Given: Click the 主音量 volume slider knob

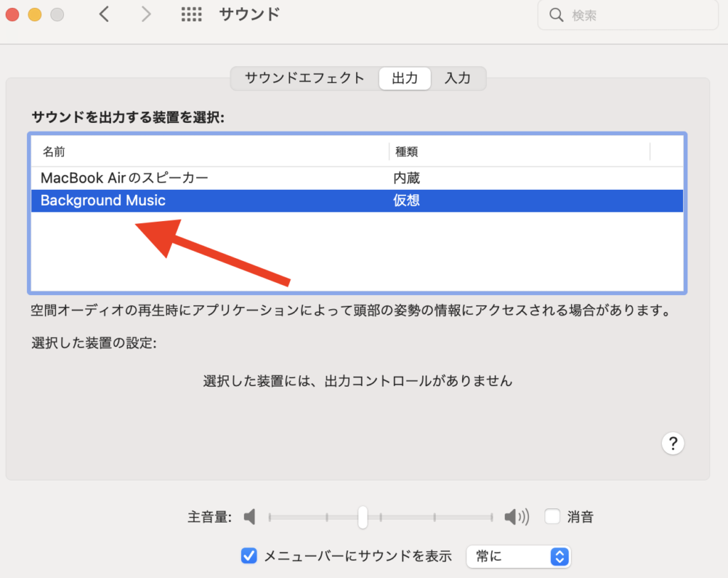Looking at the screenshot, I should (363, 517).
